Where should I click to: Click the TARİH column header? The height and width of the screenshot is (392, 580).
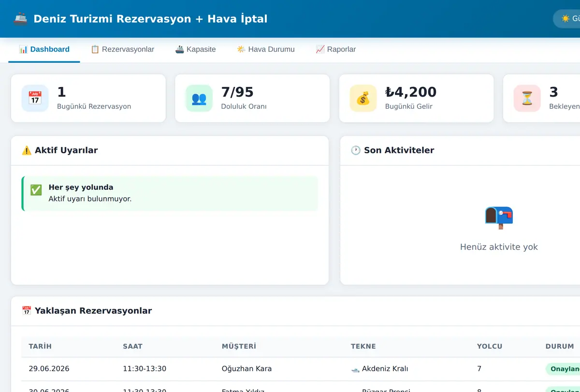[x=40, y=346]
